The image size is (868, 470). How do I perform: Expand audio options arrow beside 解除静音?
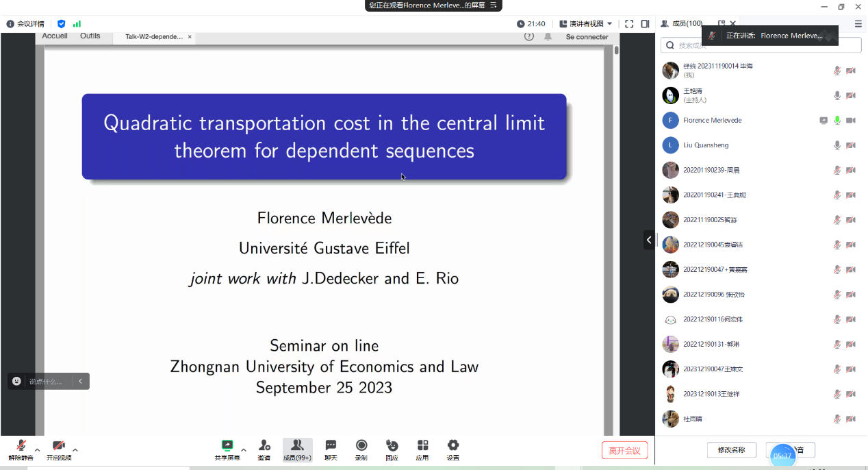click(x=37, y=450)
